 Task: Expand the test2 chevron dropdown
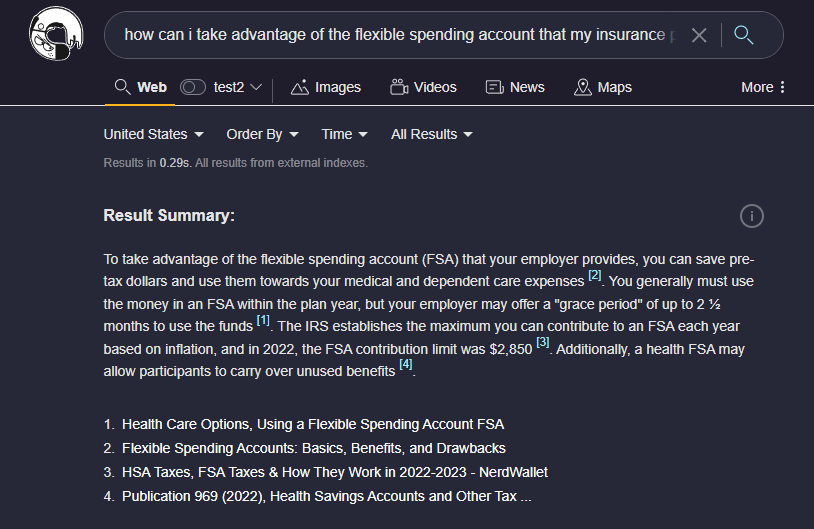click(x=256, y=87)
